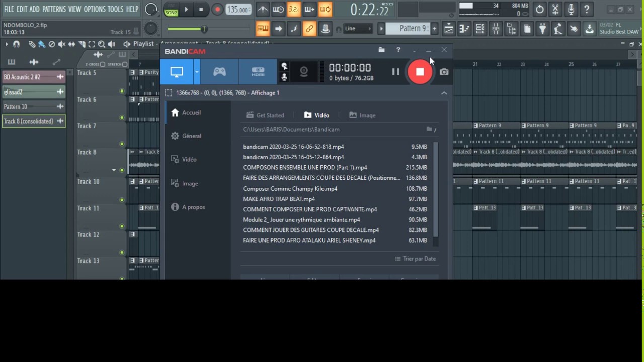Switch to Bandicam Image tab
The width and height of the screenshot is (644, 362).
tap(362, 115)
